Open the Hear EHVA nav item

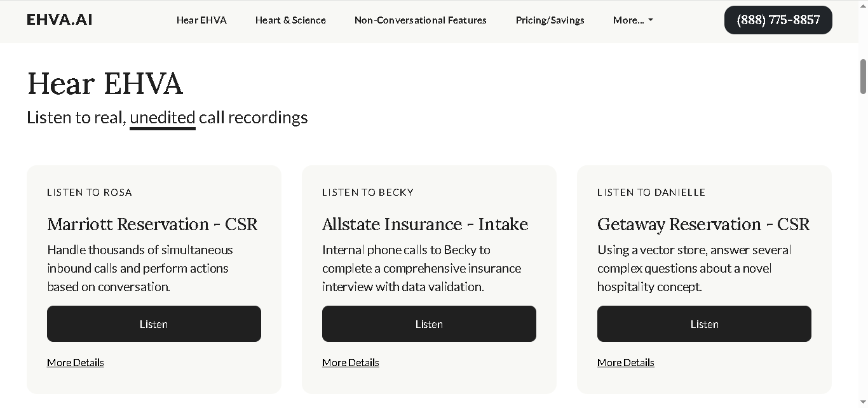point(201,20)
